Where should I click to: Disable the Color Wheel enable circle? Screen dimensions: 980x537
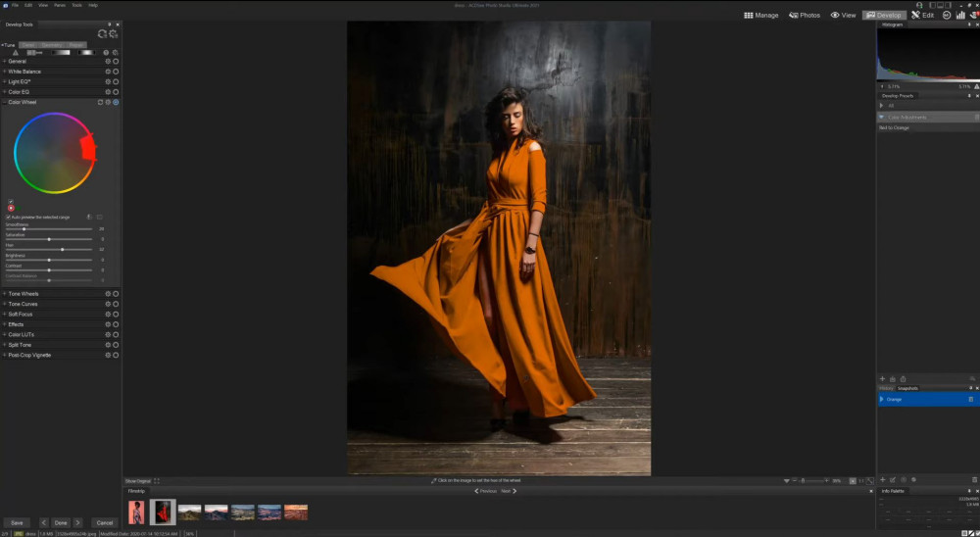click(116, 102)
